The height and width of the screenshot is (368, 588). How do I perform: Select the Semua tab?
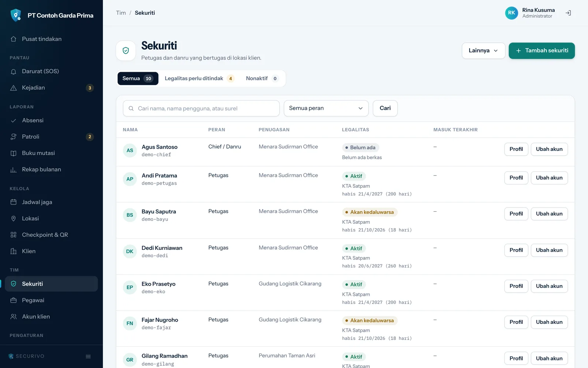(x=138, y=78)
